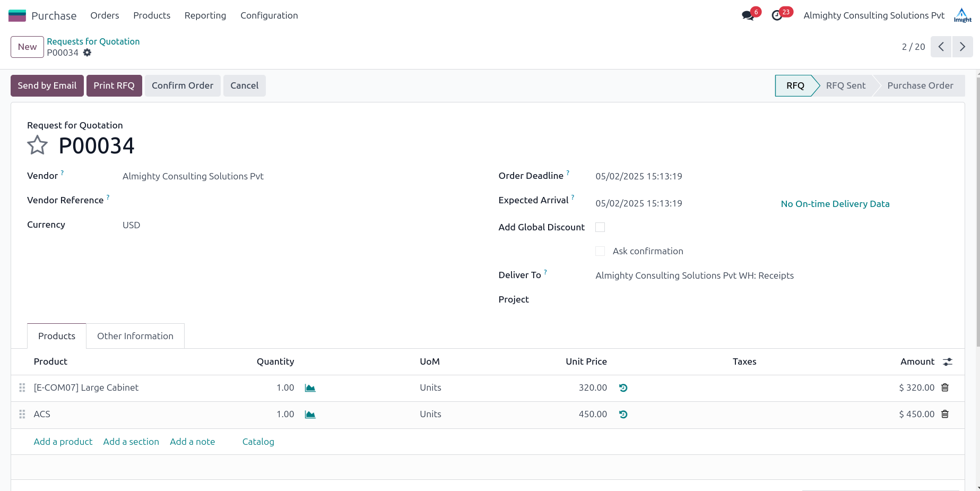Open forecast chart icon for Large Cabinet
Image resolution: width=980 pixels, height=491 pixels.
(x=310, y=388)
